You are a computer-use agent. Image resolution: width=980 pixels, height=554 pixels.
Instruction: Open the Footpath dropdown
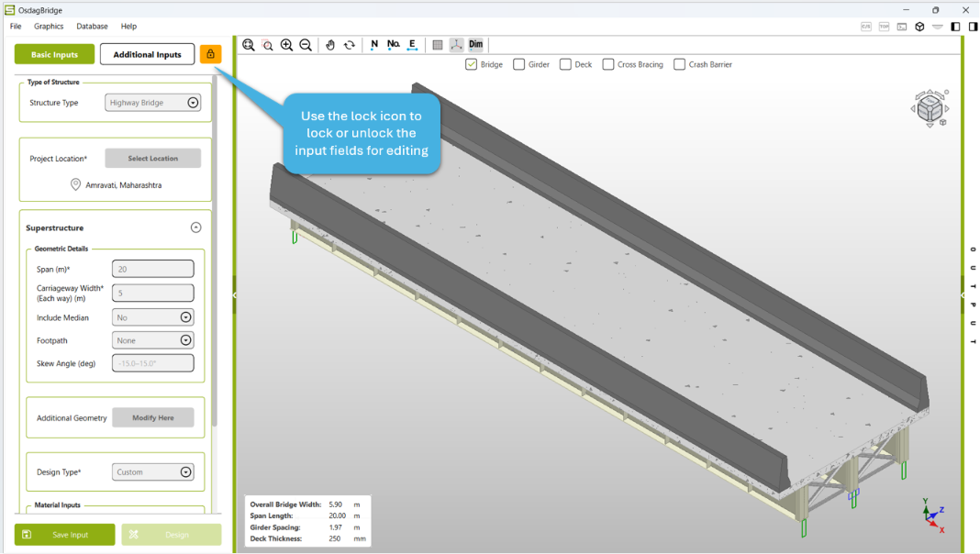(152, 340)
